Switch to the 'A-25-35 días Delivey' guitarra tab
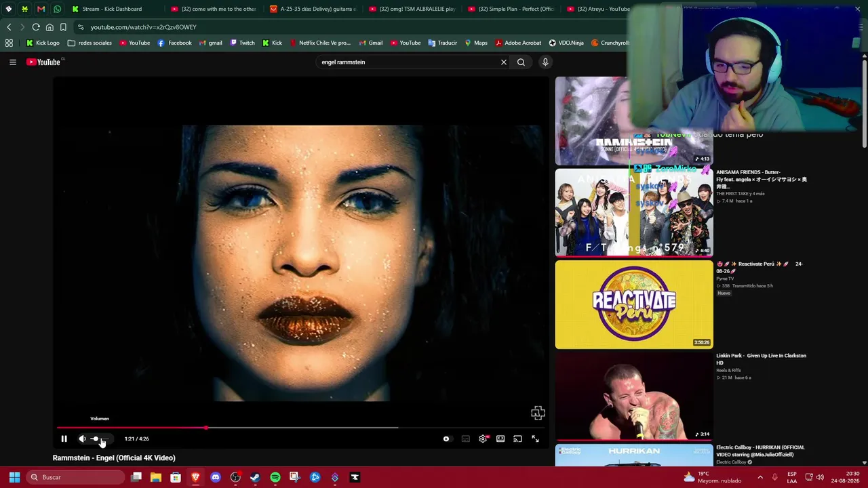The width and height of the screenshot is (868, 488). click(312, 9)
